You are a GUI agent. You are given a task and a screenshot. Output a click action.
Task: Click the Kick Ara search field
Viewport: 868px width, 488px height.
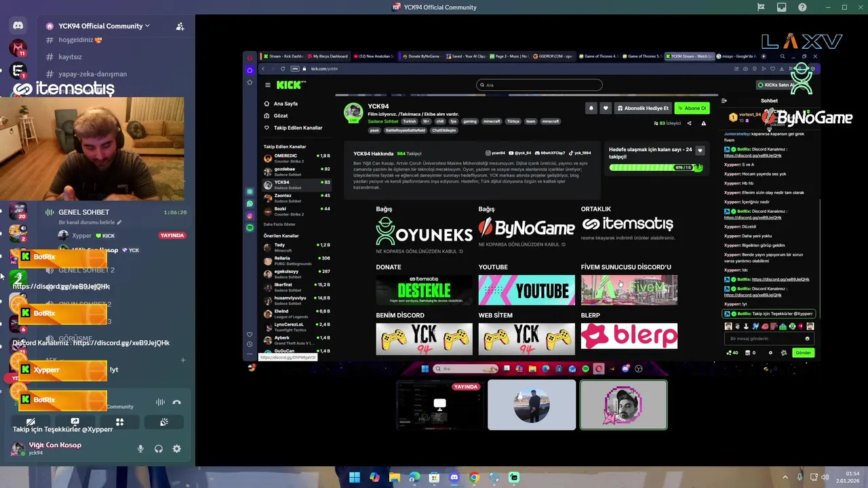coord(539,85)
